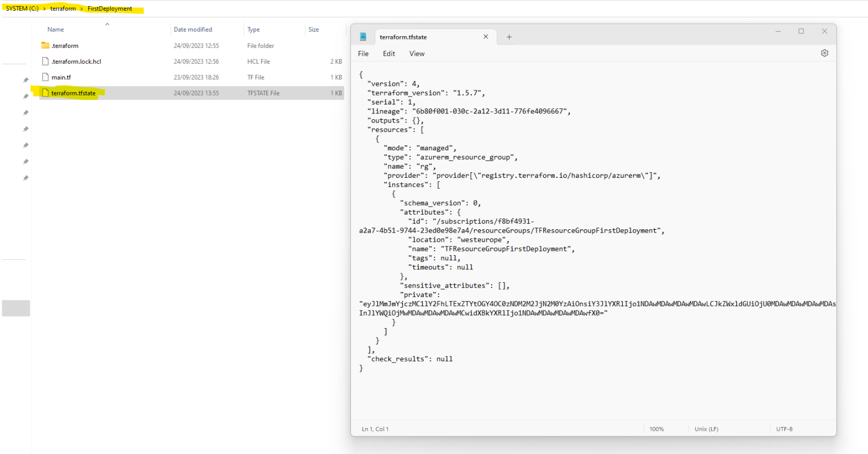Viewport: 868px width, 454px height.
Task: Close the terraform.tfstate tab with its X
Action: tap(485, 36)
